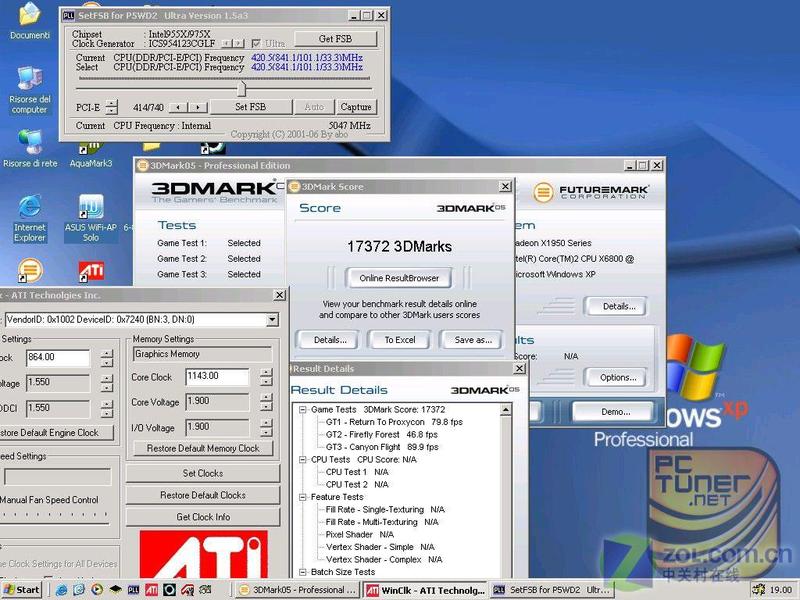
Task: Switch to WinClk ATI Technologies taskbar button
Action: pos(426,590)
